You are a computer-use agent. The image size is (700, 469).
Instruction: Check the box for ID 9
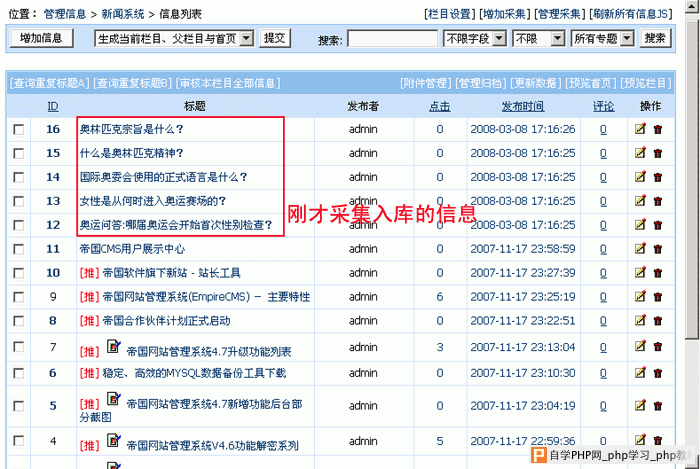point(19,297)
